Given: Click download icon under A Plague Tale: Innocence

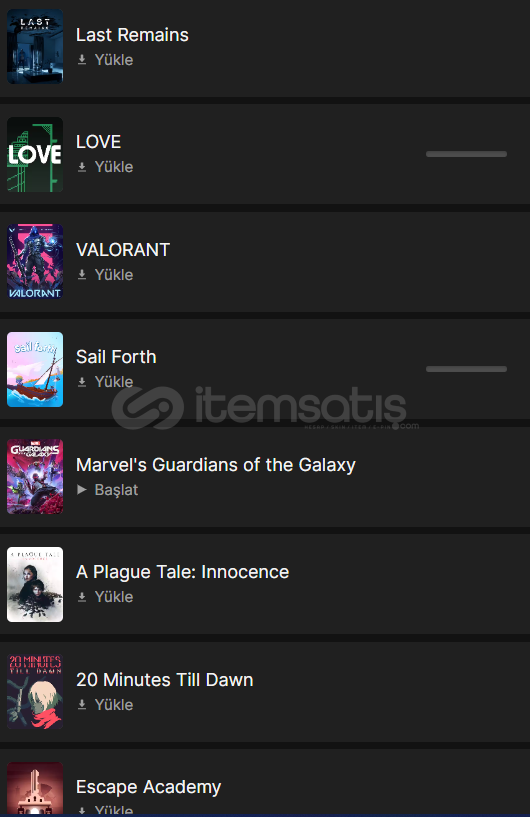Looking at the screenshot, I should tap(82, 597).
